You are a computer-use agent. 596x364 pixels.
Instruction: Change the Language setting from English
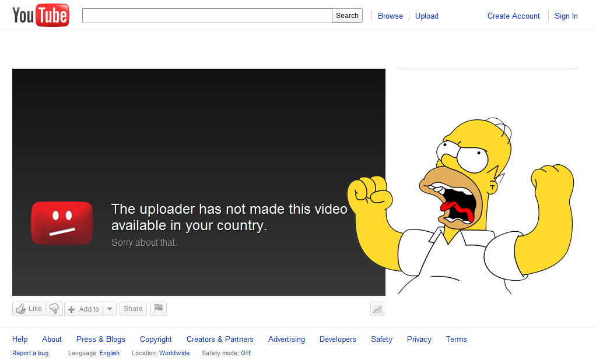(x=109, y=353)
